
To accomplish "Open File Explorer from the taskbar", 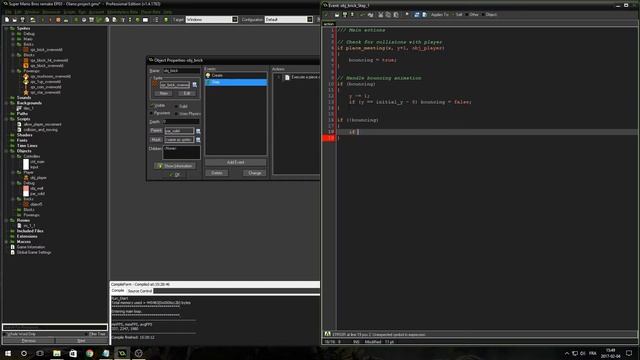I will (57, 353).
